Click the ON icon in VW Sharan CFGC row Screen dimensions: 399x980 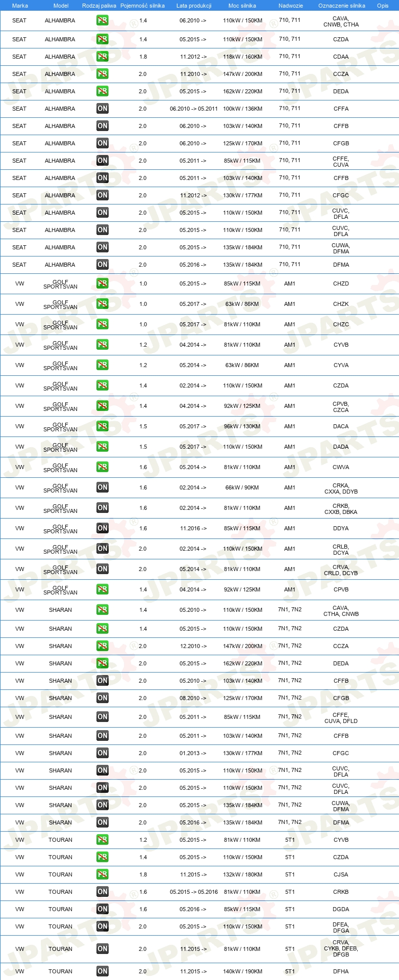[103, 753]
